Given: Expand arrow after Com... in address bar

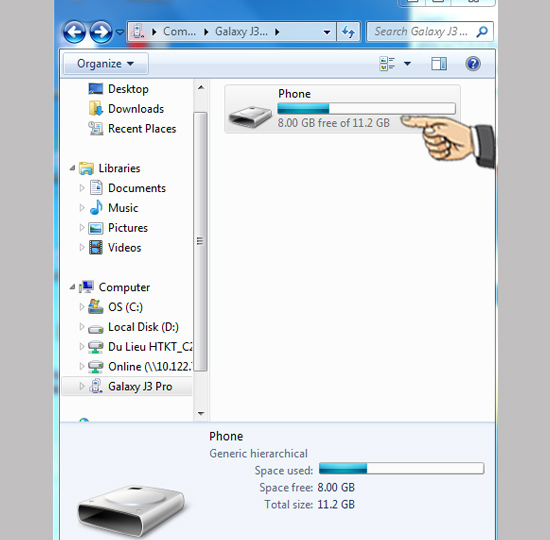Looking at the screenshot, I should coord(154,32).
